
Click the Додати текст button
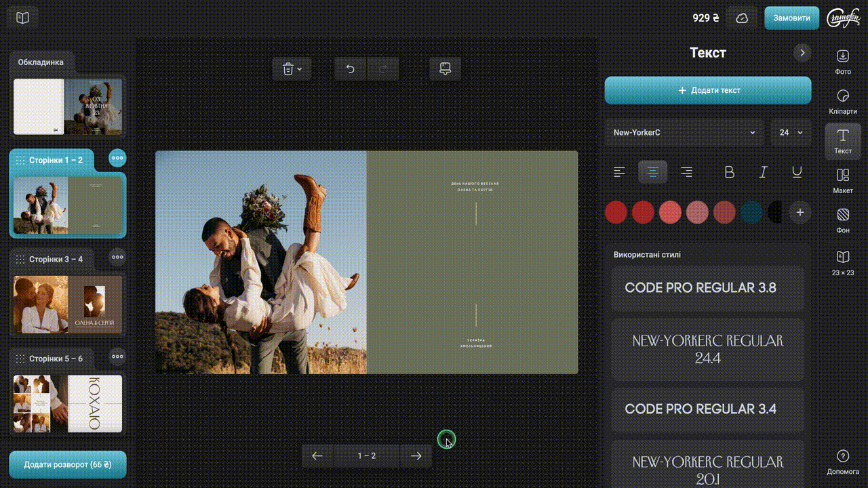pyautogui.click(x=707, y=90)
